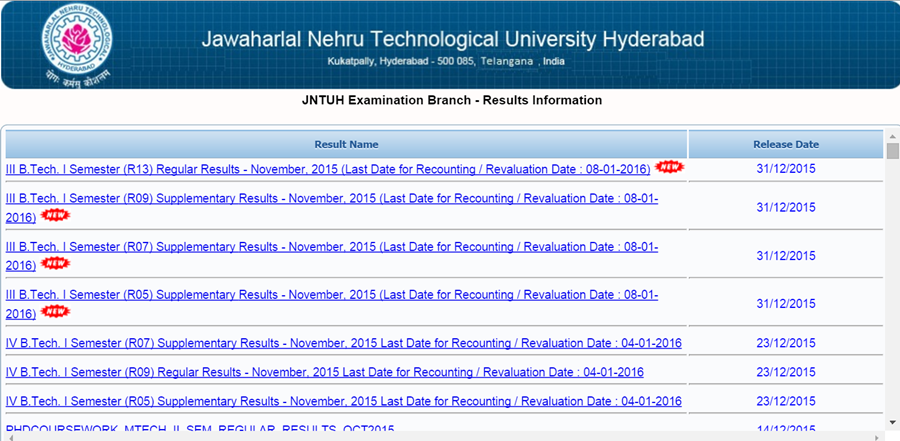Click release date 31/12/2015 for R13 Regular Results
The image size is (900, 441).
pyautogui.click(x=786, y=169)
